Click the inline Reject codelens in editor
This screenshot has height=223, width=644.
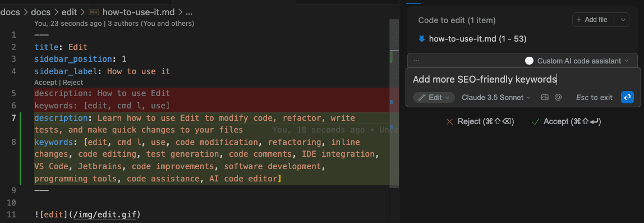coord(73,82)
